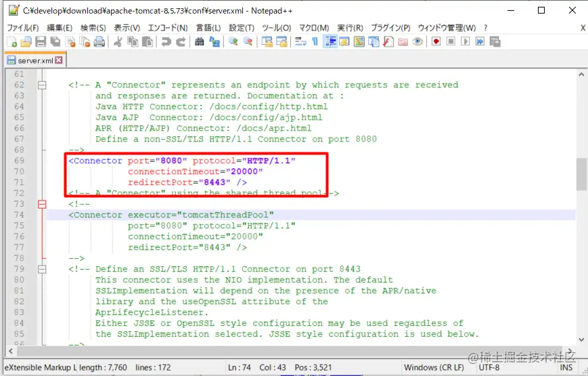
Task: Click the Open file toolbar icon
Action: coord(26,42)
